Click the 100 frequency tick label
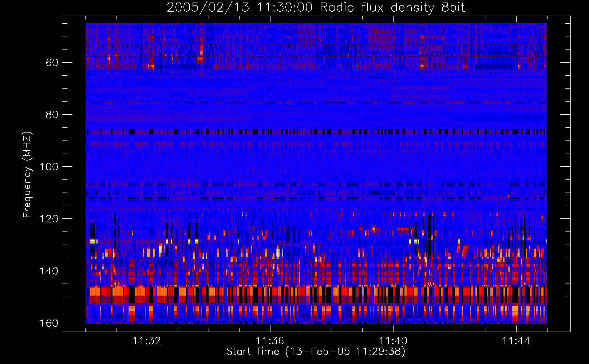This screenshot has height=364, width=589. (48, 167)
